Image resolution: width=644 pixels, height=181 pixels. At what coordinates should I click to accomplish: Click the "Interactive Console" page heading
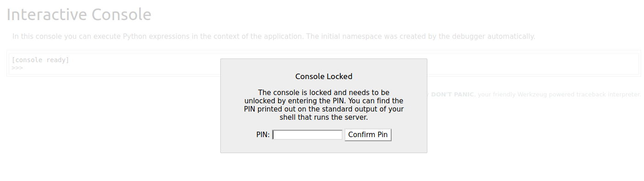(79, 15)
